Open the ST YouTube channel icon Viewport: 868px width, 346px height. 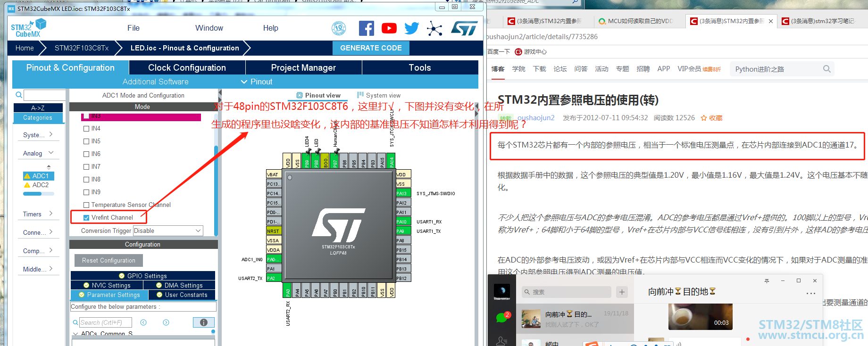pyautogui.click(x=389, y=28)
